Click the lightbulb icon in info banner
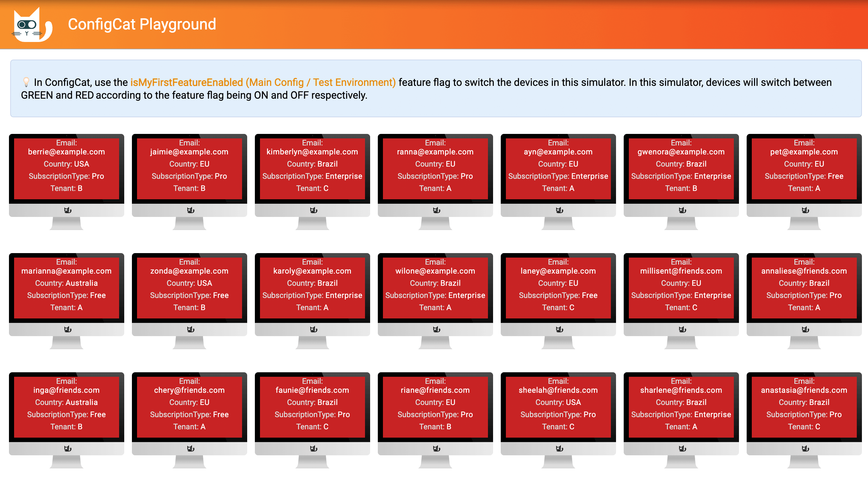 pyautogui.click(x=26, y=82)
